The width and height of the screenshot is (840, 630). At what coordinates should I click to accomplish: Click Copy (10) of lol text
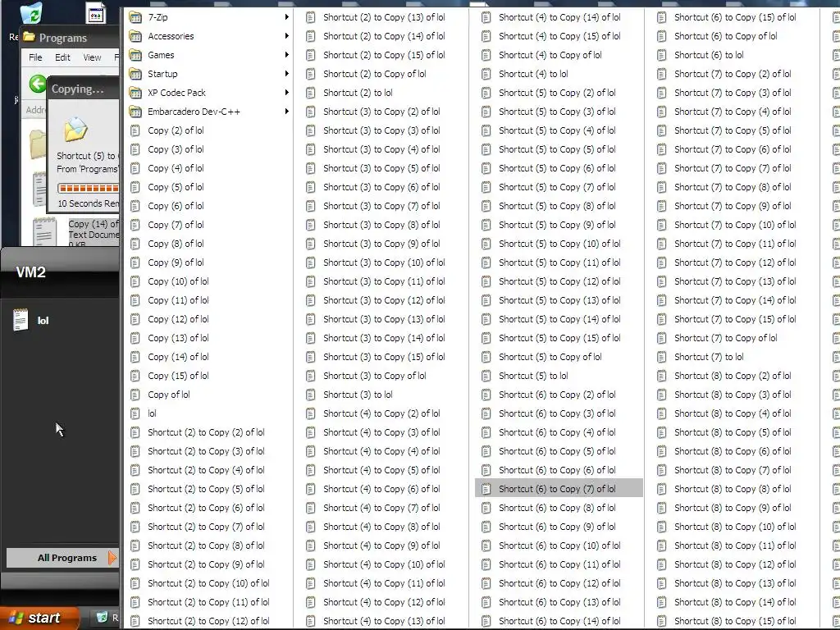[x=178, y=281]
